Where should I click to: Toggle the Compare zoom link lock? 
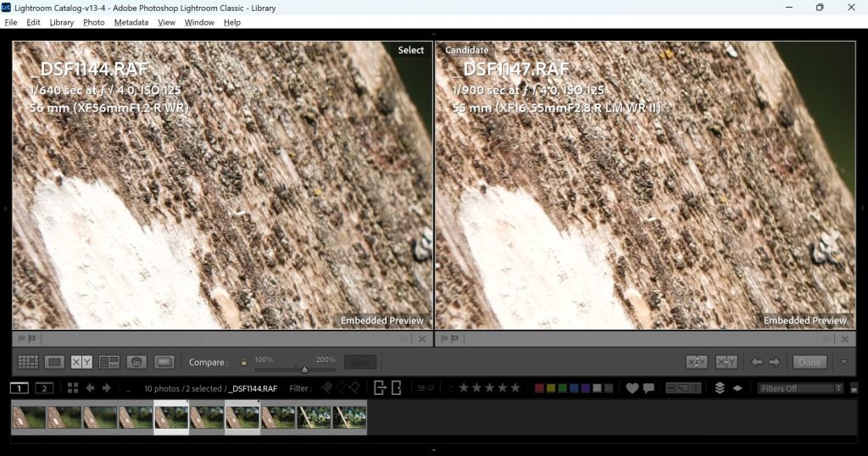(243, 362)
